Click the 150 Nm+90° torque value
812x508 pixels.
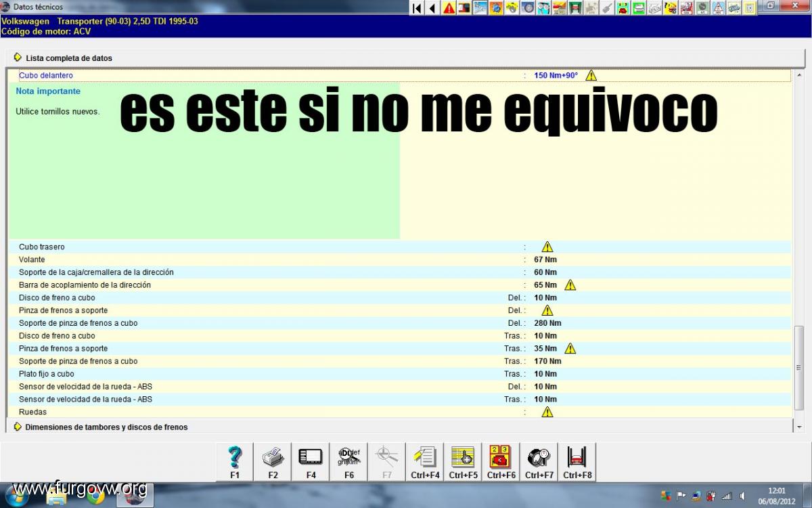[556, 75]
